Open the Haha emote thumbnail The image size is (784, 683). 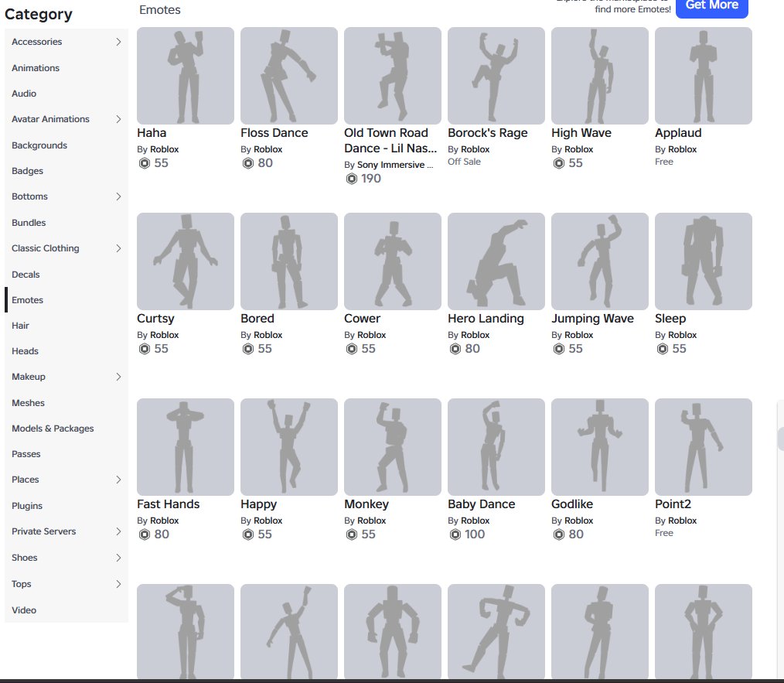pyautogui.click(x=186, y=76)
